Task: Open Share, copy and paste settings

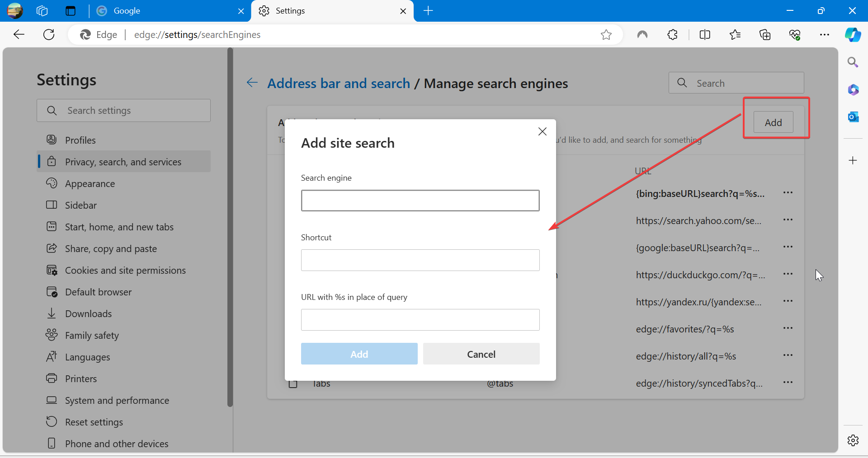Action: 123,248
